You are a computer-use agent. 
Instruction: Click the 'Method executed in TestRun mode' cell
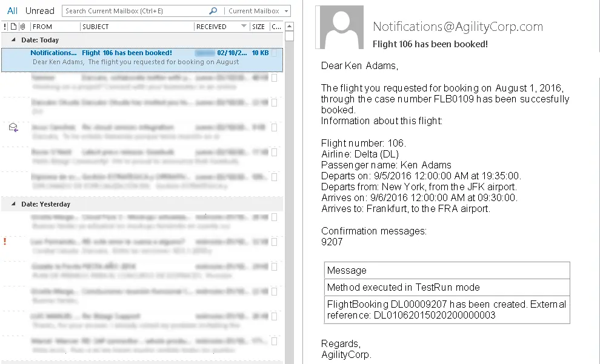tap(447, 287)
